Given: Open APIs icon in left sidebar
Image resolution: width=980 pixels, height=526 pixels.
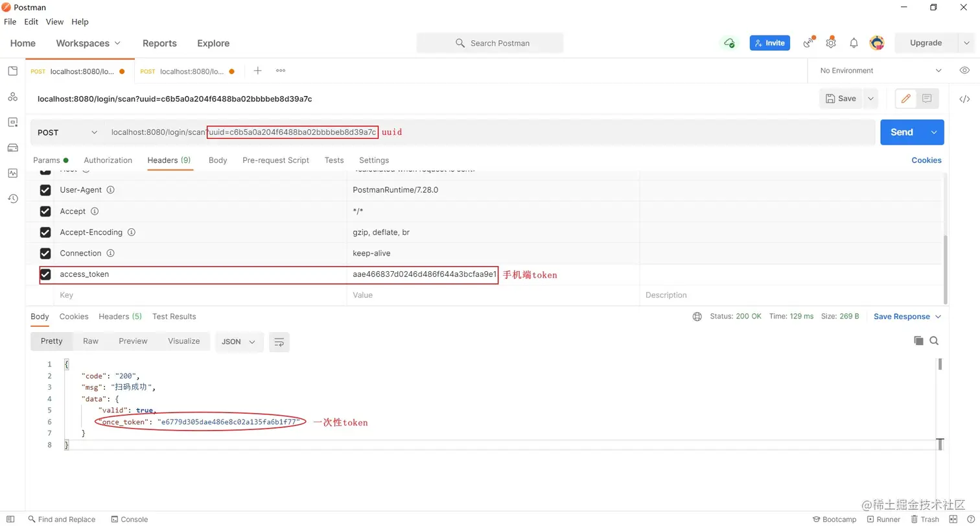Looking at the screenshot, I should tap(12, 97).
